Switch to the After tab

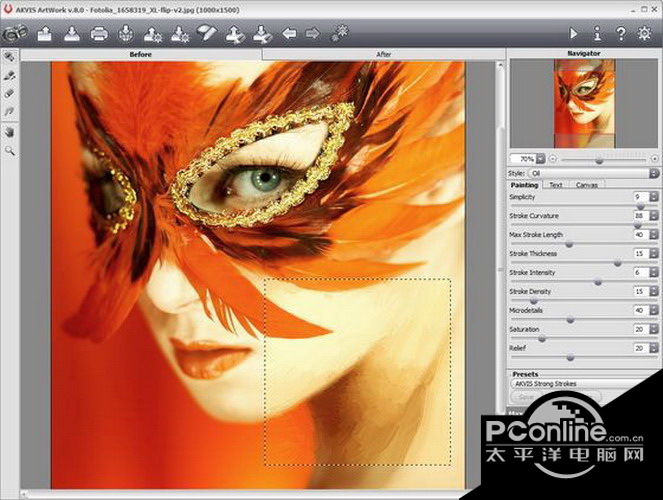coord(383,54)
